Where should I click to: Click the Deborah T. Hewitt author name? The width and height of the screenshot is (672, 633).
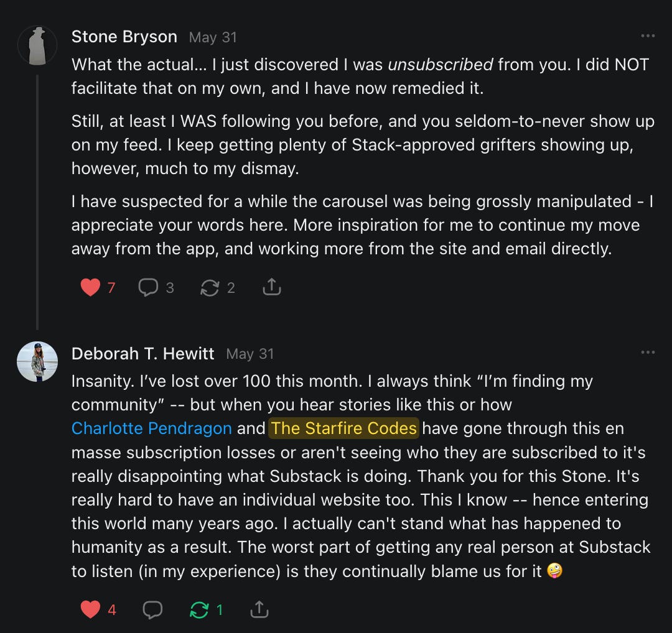coord(142,354)
